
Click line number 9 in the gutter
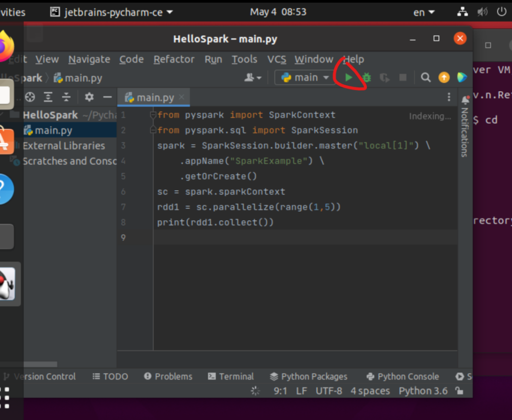point(123,237)
